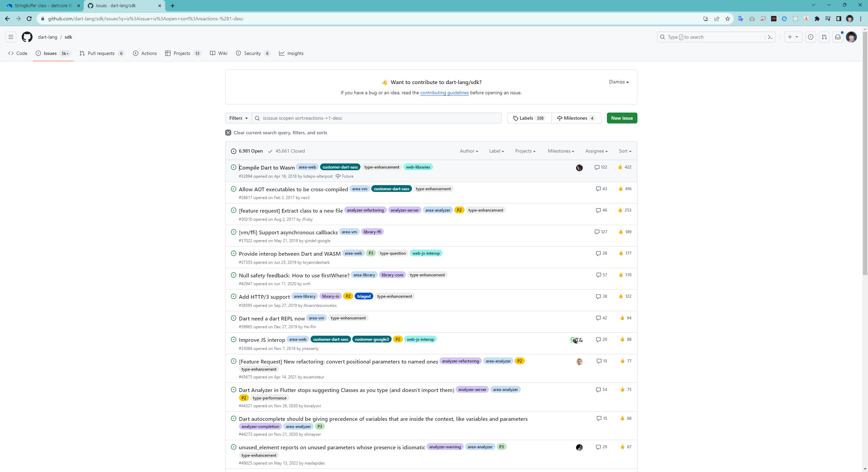Open the GitHub hamburger navigation menu

coord(11,37)
